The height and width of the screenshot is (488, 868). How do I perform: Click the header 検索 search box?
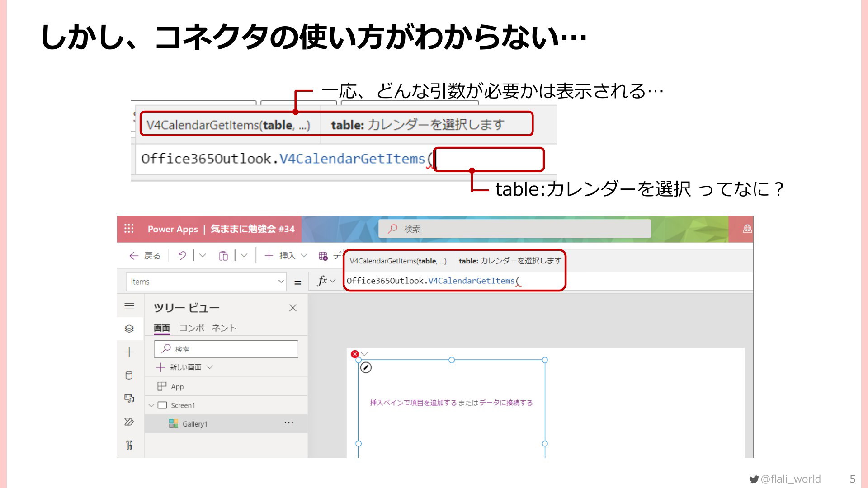(514, 229)
